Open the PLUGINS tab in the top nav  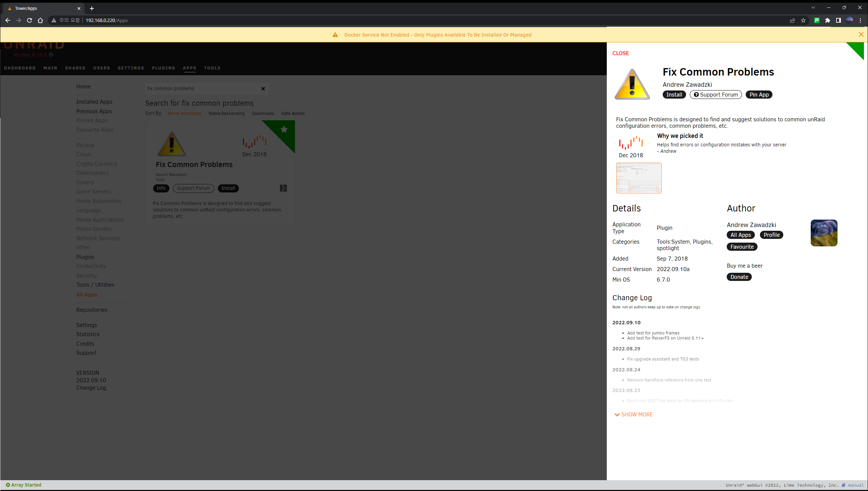click(163, 68)
